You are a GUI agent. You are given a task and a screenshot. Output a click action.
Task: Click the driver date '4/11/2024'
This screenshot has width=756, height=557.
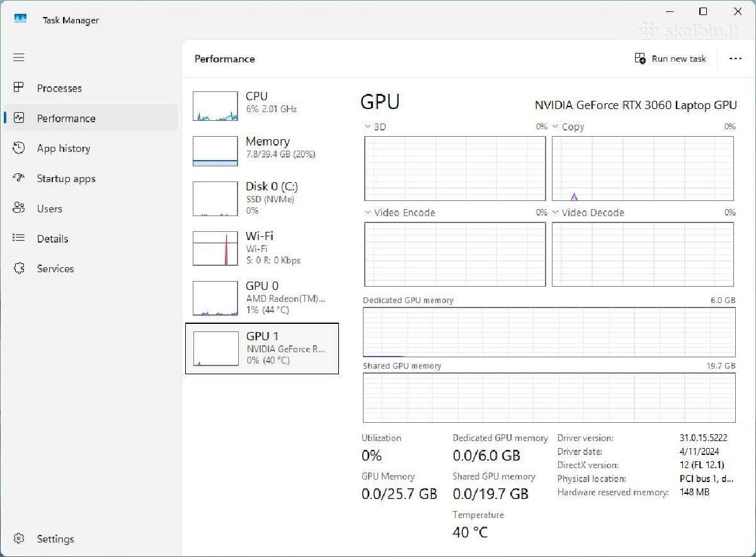coord(699,451)
